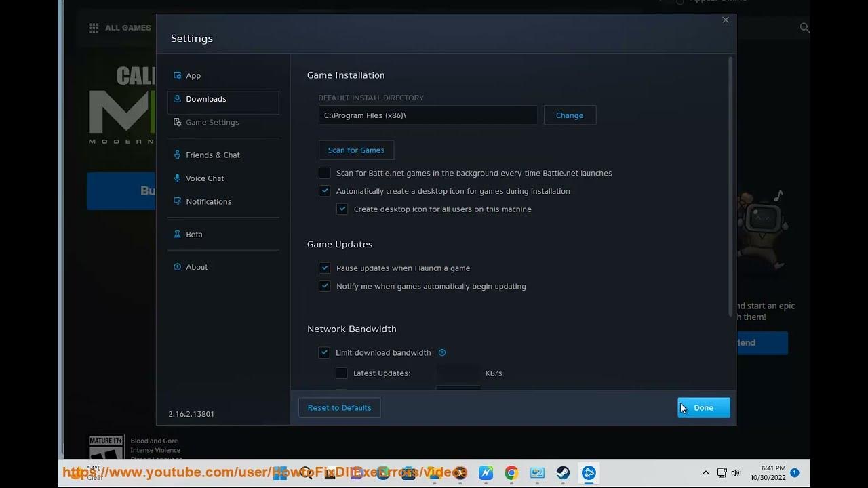Click the settings panel vertical scrollbar
This screenshot has width=868, height=488.
click(730, 186)
